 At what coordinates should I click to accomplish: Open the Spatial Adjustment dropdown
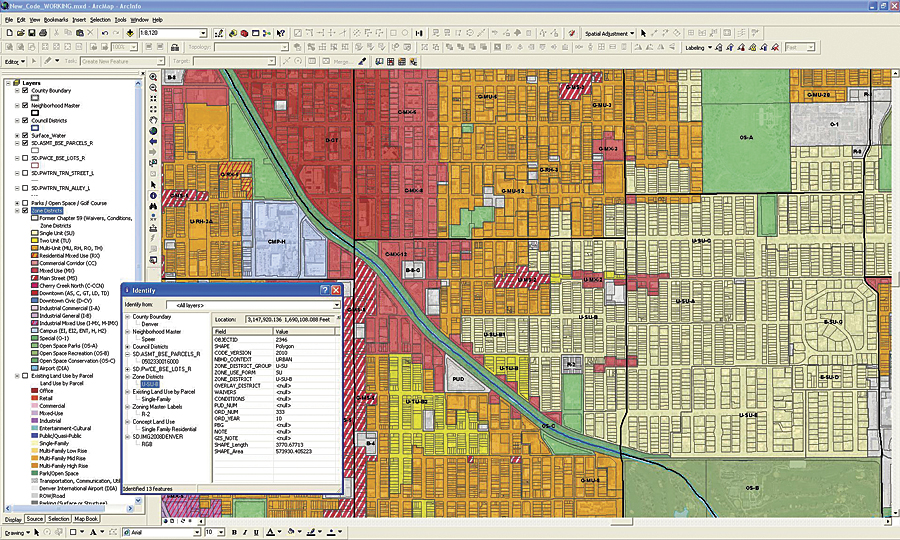(609, 33)
